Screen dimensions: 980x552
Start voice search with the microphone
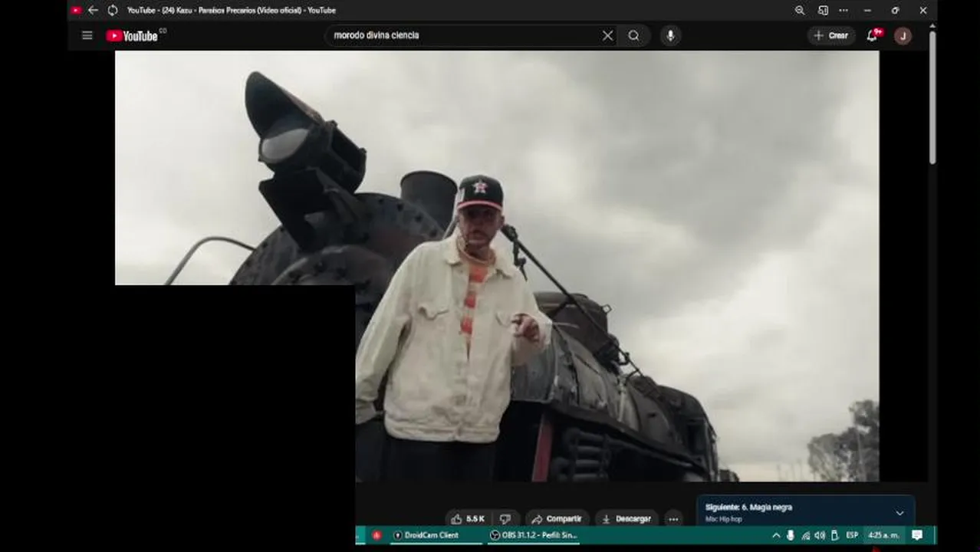click(x=670, y=35)
